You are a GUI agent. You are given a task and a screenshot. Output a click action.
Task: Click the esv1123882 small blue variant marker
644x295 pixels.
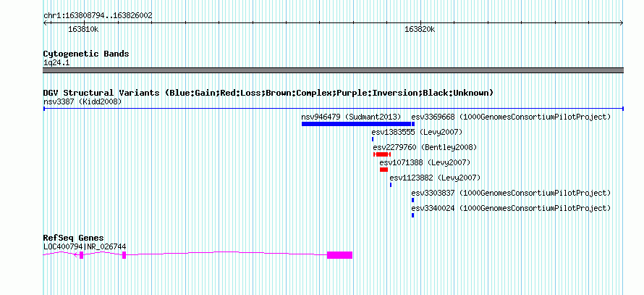(x=391, y=185)
